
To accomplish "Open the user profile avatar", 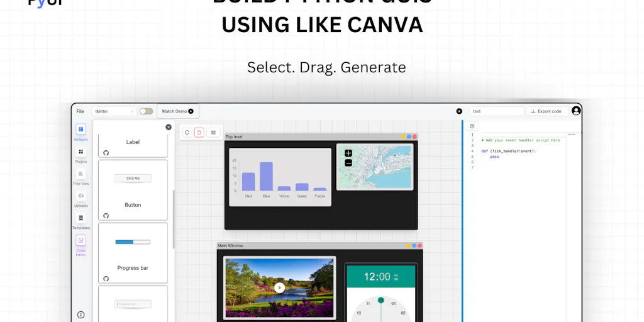I will click(x=576, y=111).
